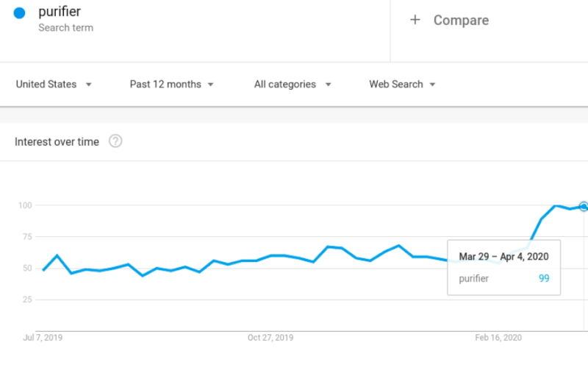Open the All categories filter
The height and width of the screenshot is (365, 588).
[x=293, y=84]
